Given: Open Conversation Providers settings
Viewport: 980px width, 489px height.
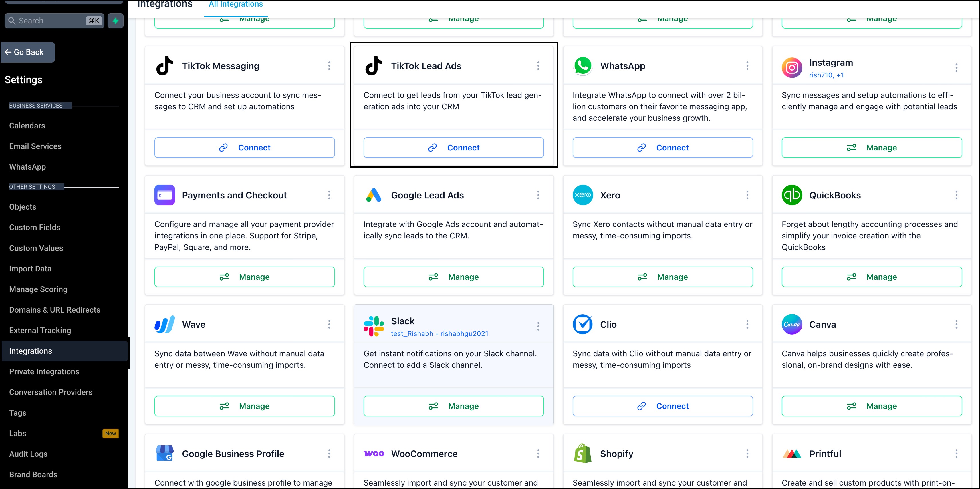Looking at the screenshot, I should click(51, 392).
